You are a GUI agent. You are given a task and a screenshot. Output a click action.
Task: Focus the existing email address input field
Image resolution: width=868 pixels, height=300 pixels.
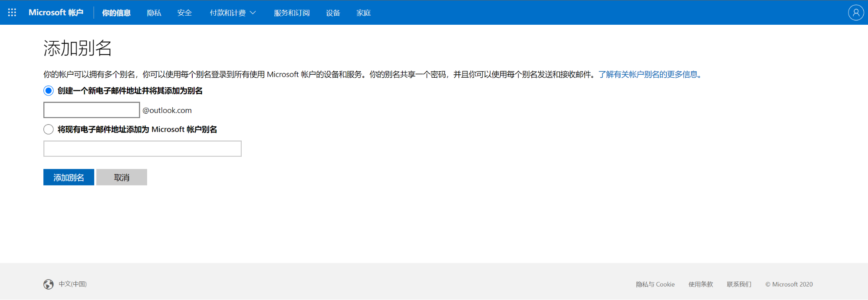click(x=142, y=148)
